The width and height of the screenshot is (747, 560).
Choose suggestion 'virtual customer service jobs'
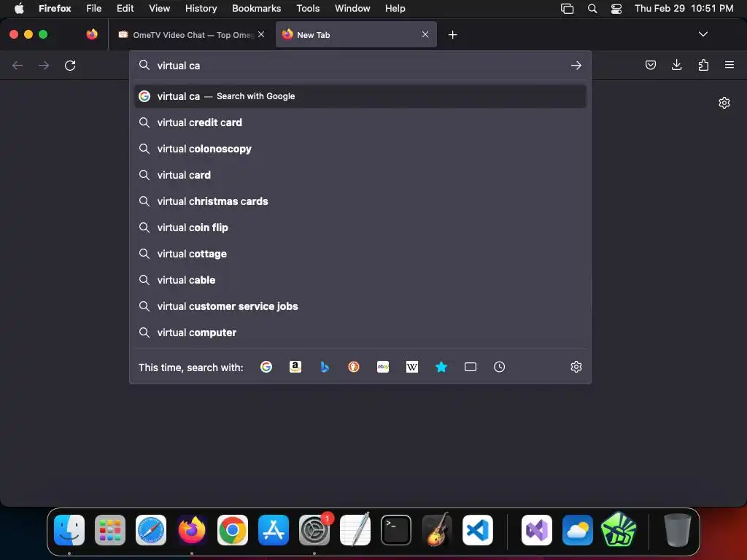[360, 306]
